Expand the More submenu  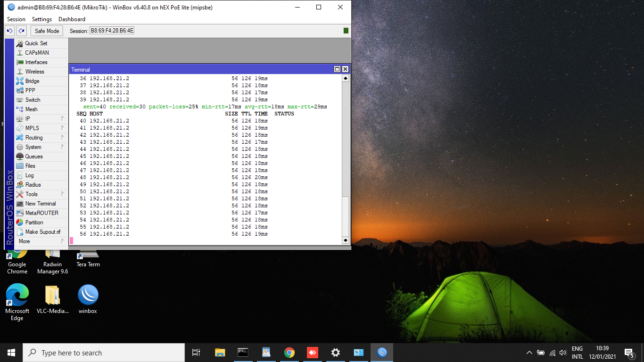tap(40, 241)
